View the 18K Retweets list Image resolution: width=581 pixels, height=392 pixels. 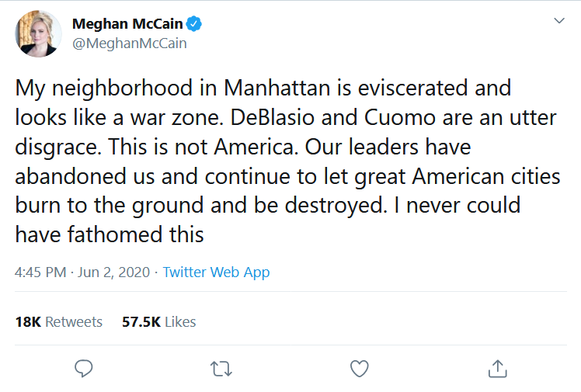[x=59, y=321]
